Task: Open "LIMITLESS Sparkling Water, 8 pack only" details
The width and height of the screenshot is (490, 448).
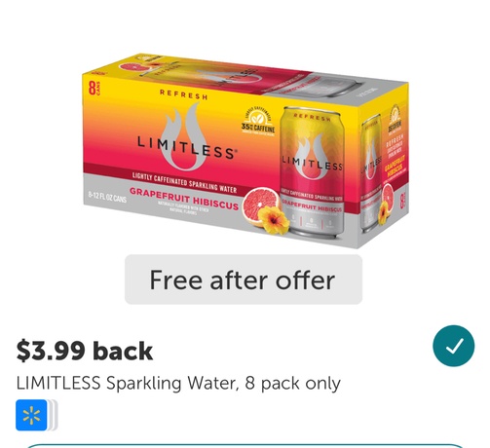Action: click(178, 383)
